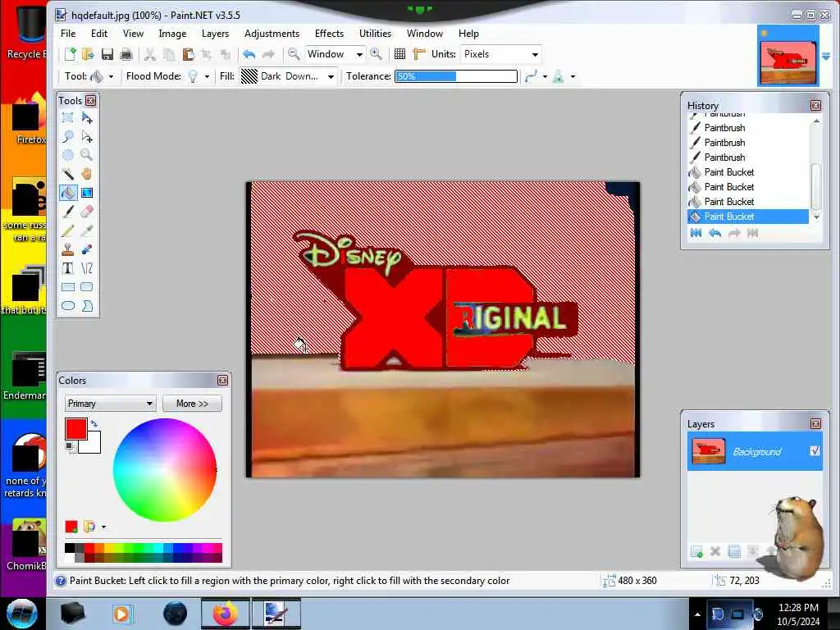Select the Pan hand tool
The image size is (840, 630).
87,174
